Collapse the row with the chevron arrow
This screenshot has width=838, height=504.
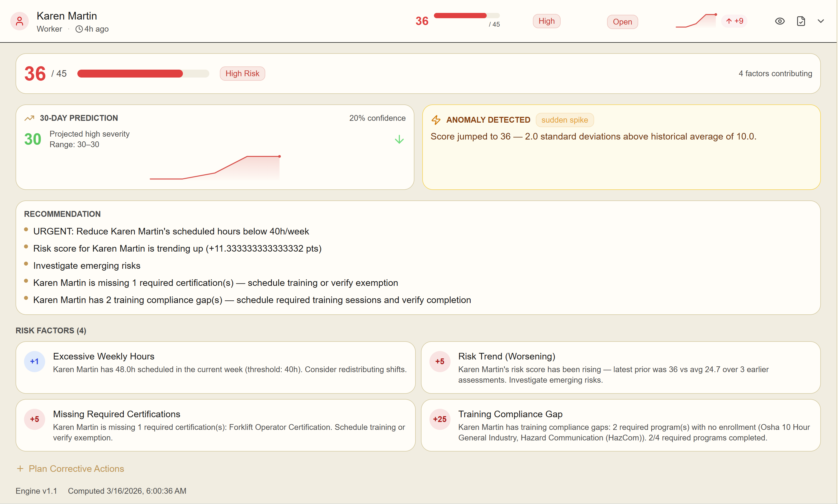pos(820,21)
